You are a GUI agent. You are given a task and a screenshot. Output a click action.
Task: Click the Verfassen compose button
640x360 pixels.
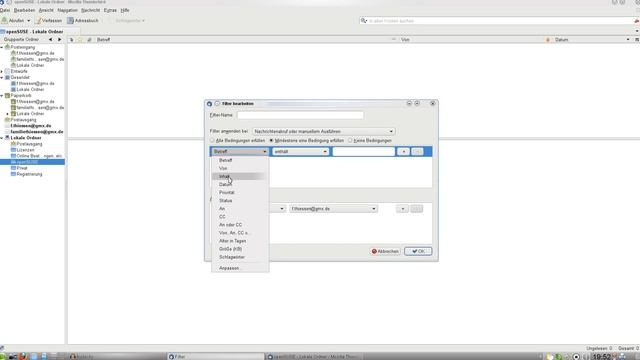point(48,20)
